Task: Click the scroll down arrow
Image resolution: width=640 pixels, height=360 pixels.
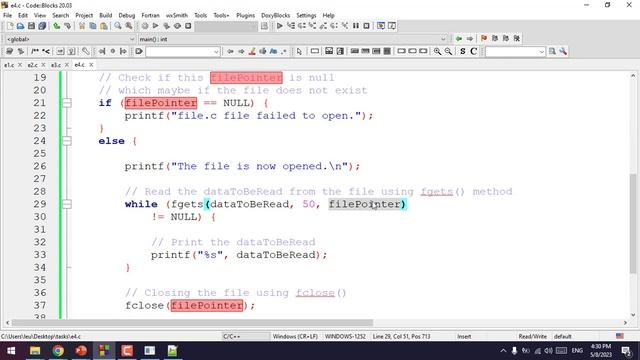Action: [633, 315]
